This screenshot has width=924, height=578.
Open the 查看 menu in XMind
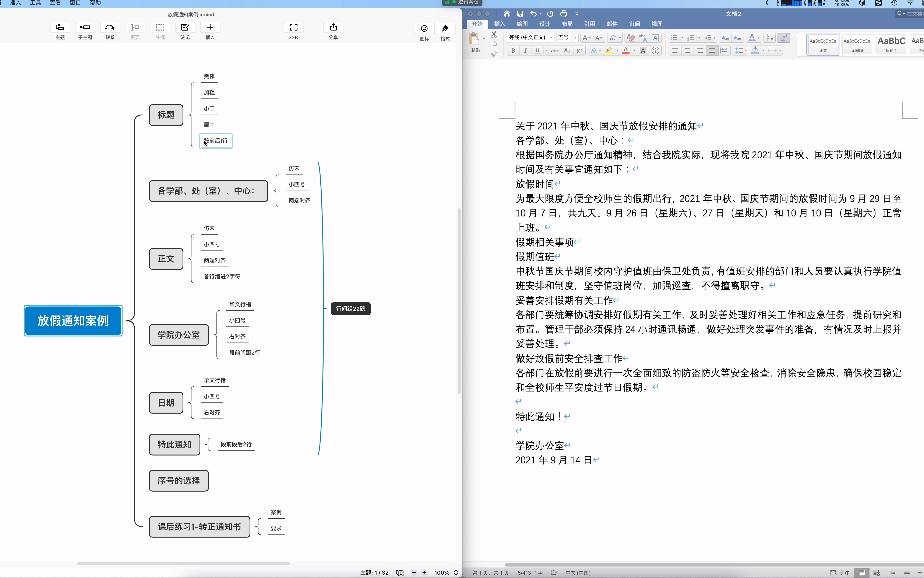click(55, 3)
